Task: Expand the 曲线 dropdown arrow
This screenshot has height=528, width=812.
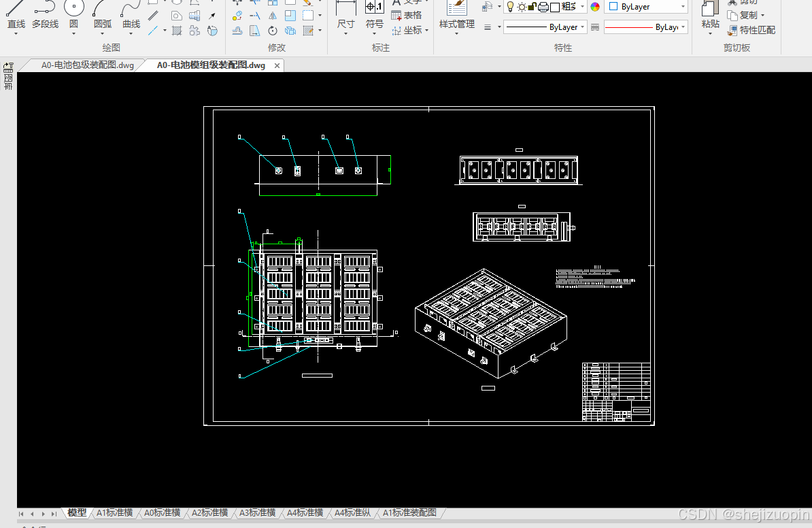Action: tap(131, 33)
